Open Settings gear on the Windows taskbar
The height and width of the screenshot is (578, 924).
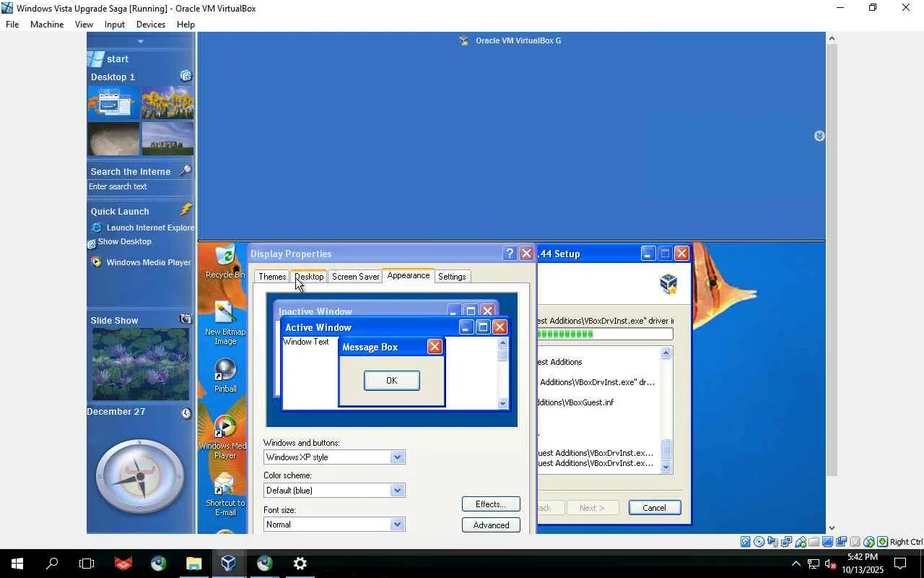[300, 564]
